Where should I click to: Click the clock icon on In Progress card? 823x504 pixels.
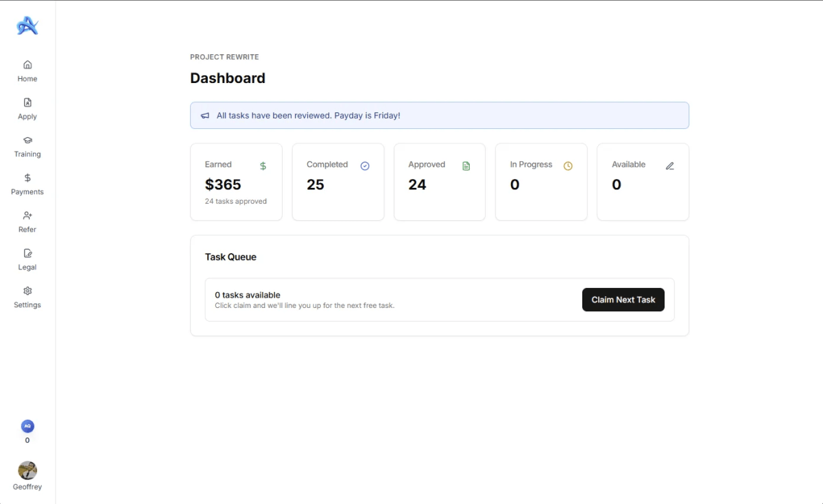tap(568, 166)
